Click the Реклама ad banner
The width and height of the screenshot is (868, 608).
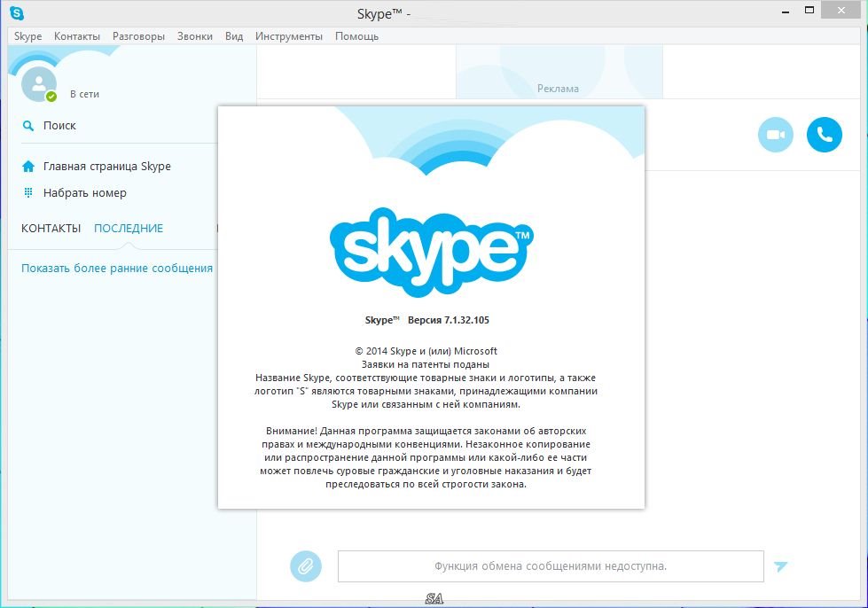pyautogui.click(x=559, y=72)
